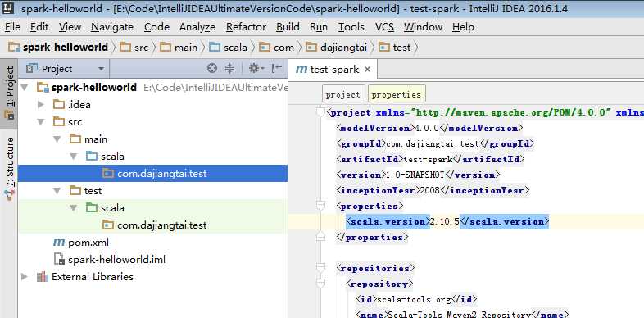Open the Analyze menu
The width and height of the screenshot is (644, 318).
[x=197, y=27]
